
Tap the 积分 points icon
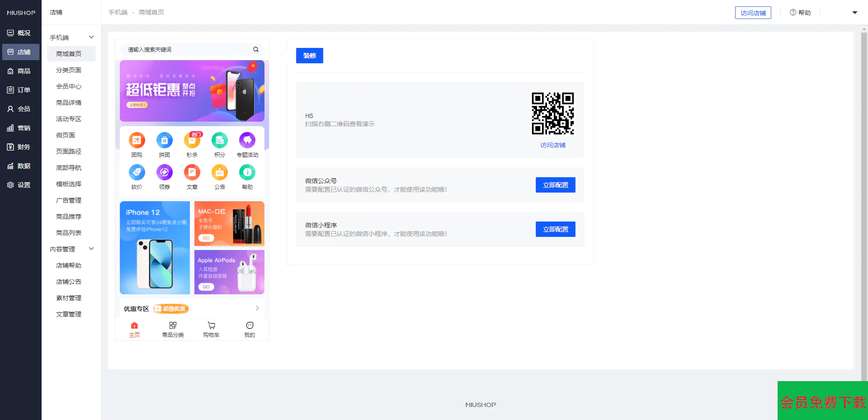[220, 141]
